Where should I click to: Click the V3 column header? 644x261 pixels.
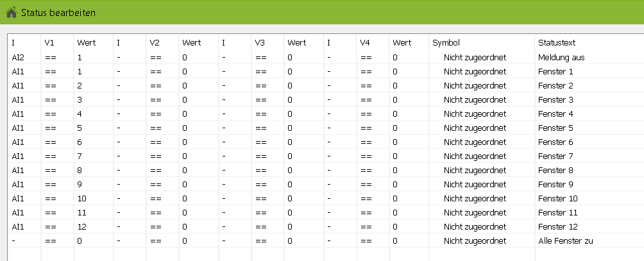(260, 43)
